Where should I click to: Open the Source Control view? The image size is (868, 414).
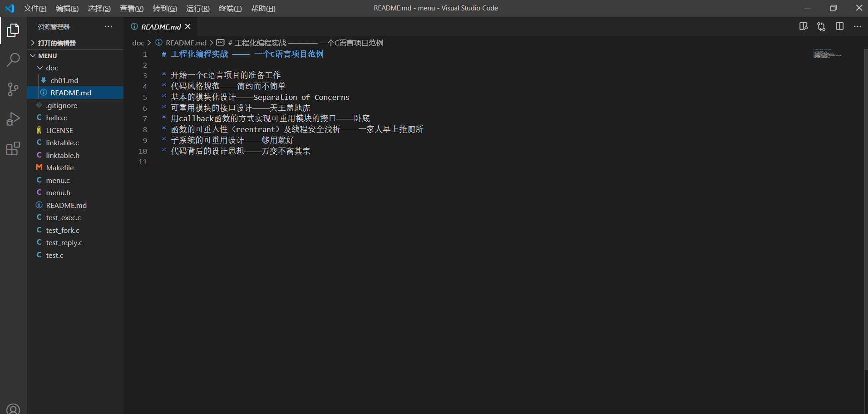tap(13, 89)
